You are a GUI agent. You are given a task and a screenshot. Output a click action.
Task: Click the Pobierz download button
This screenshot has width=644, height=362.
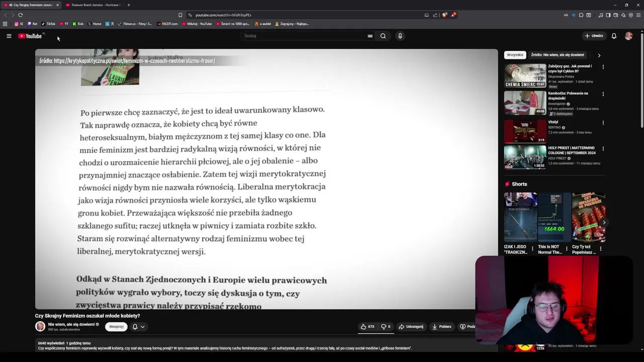click(442, 327)
